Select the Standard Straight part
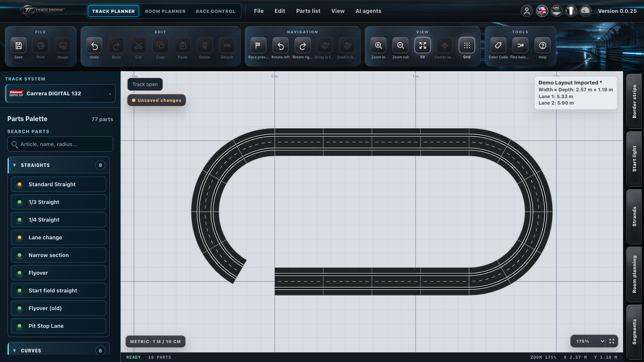Viewport: 644px width, 362px height. pyautogui.click(x=59, y=184)
